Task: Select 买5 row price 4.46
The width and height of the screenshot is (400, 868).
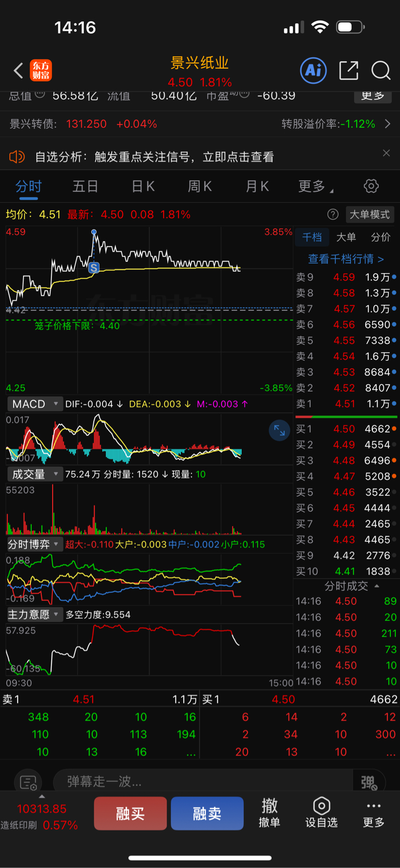Action: tap(345, 492)
